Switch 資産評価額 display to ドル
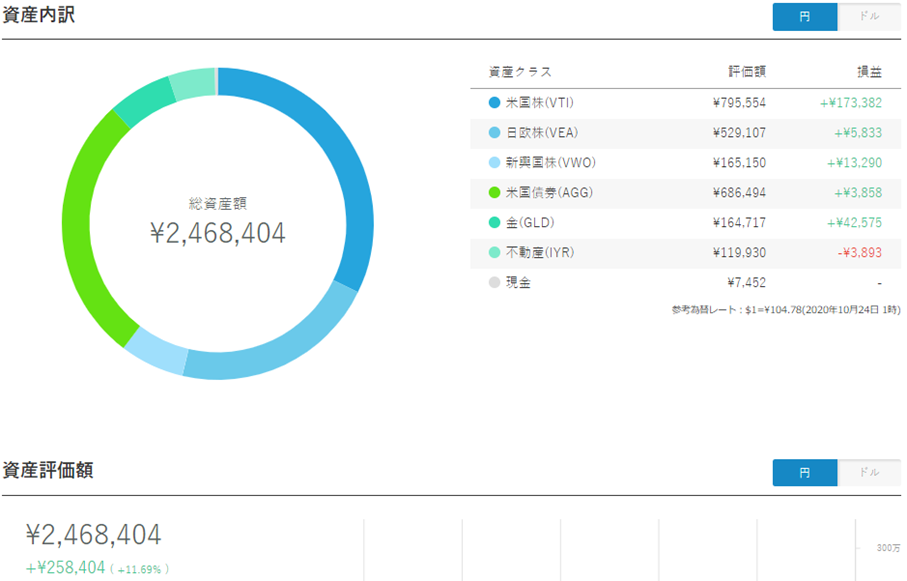This screenshot has width=907, height=581. (869, 472)
